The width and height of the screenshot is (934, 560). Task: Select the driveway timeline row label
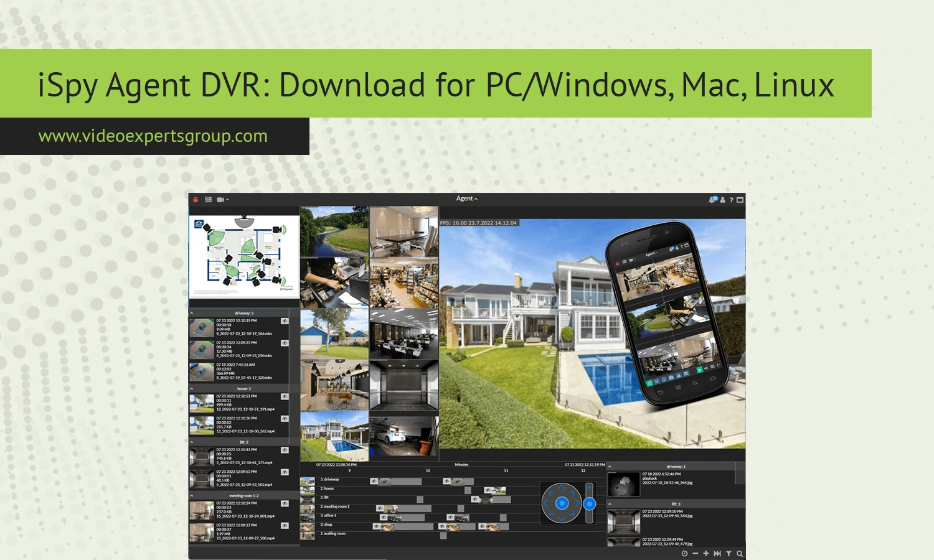coord(329,479)
